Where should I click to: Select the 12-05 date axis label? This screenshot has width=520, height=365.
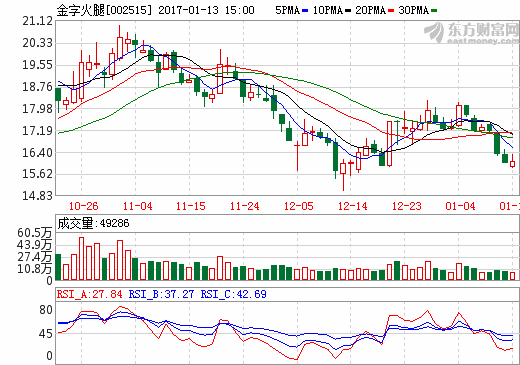pos(299,206)
